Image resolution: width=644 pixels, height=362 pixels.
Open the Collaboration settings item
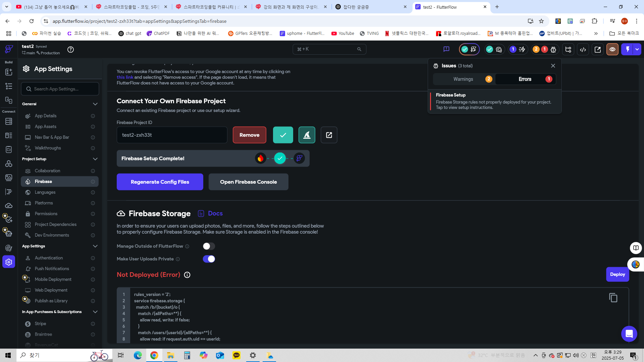point(60,171)
